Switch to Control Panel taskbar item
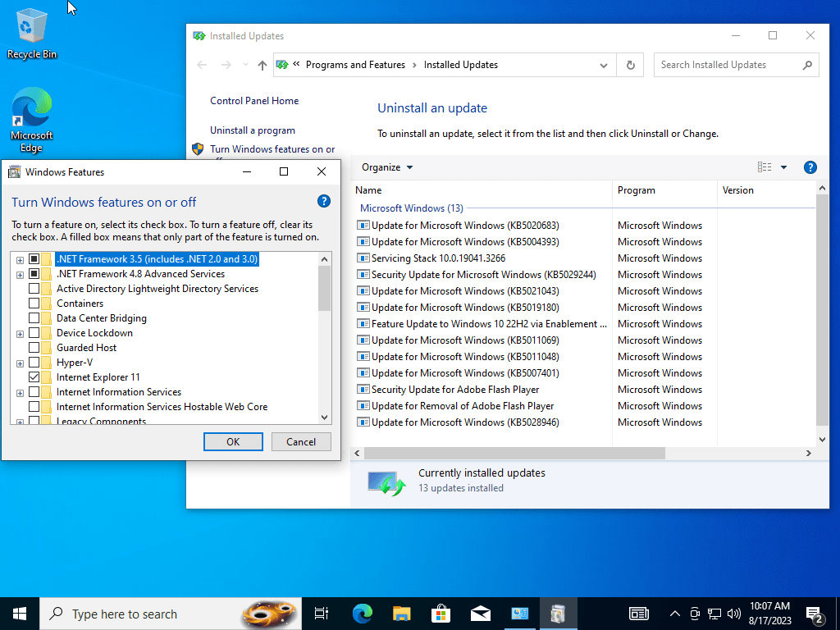This screenshot has height=630, width=840. pos(519,614)
